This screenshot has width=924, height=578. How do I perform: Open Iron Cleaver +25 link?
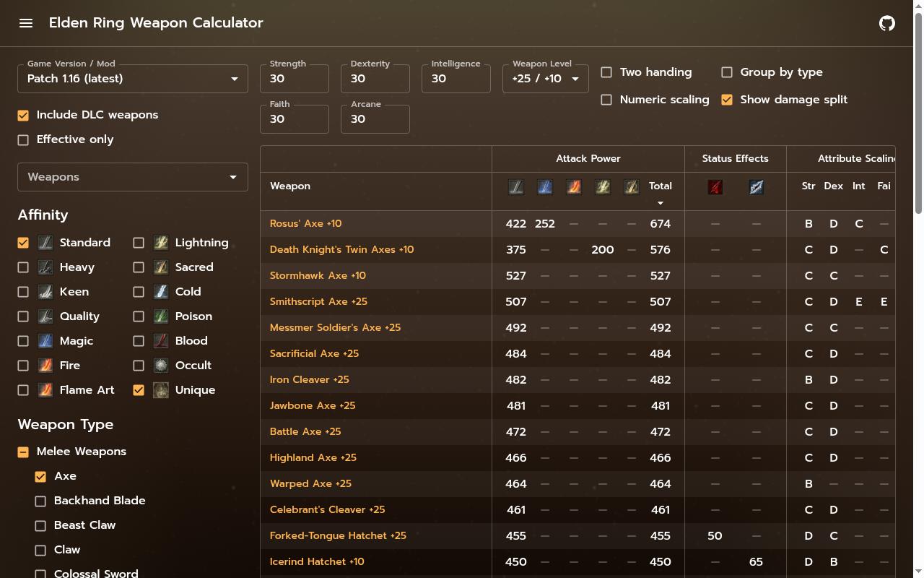310,379
